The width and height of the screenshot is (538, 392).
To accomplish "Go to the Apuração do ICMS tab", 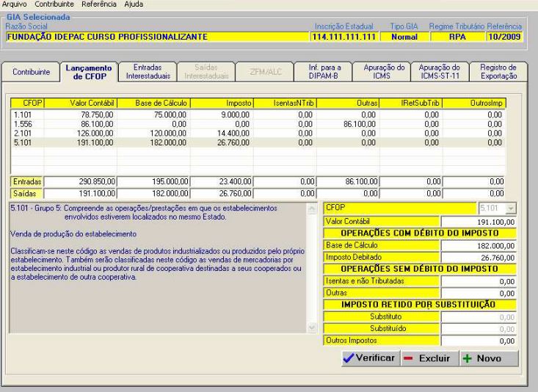I will (382, 72).
